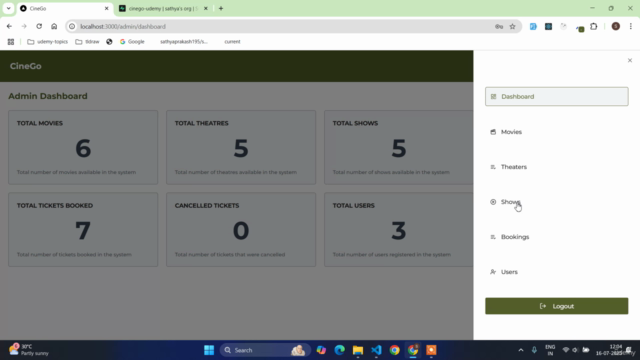Screen dimensions: 640x360
Task: Open Microsoft Edge from the taskbar
Action: 340,350
